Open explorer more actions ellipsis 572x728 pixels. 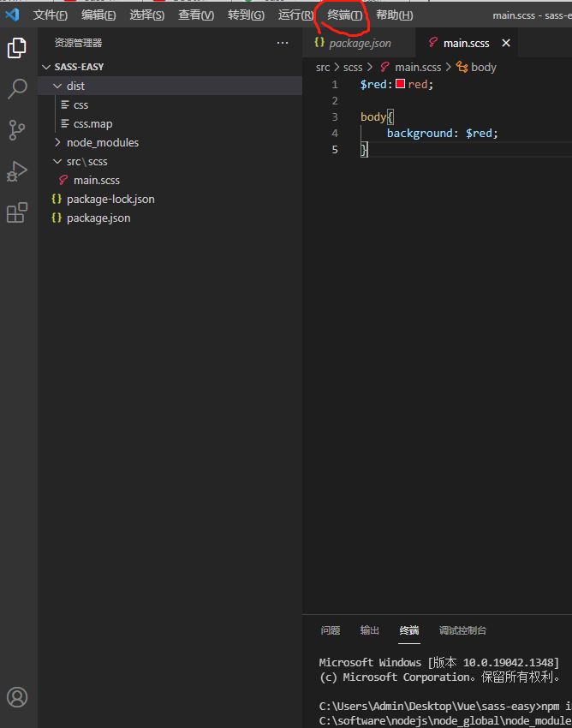tap(283, 43)
